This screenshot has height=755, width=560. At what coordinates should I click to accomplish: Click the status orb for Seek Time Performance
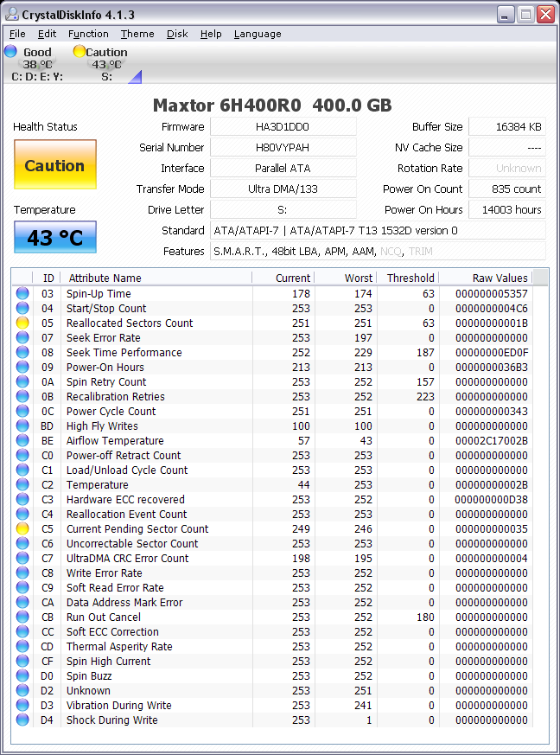pos(22,352)
